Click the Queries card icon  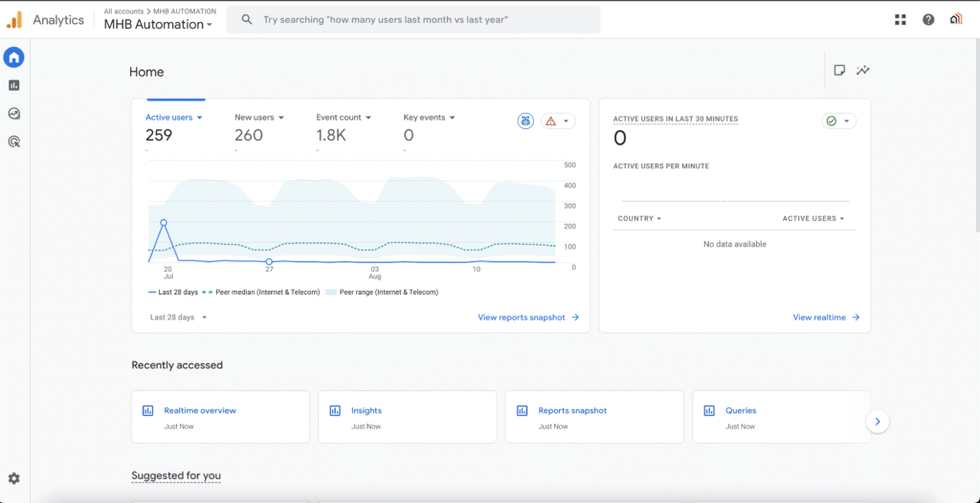tap(709, 410)
